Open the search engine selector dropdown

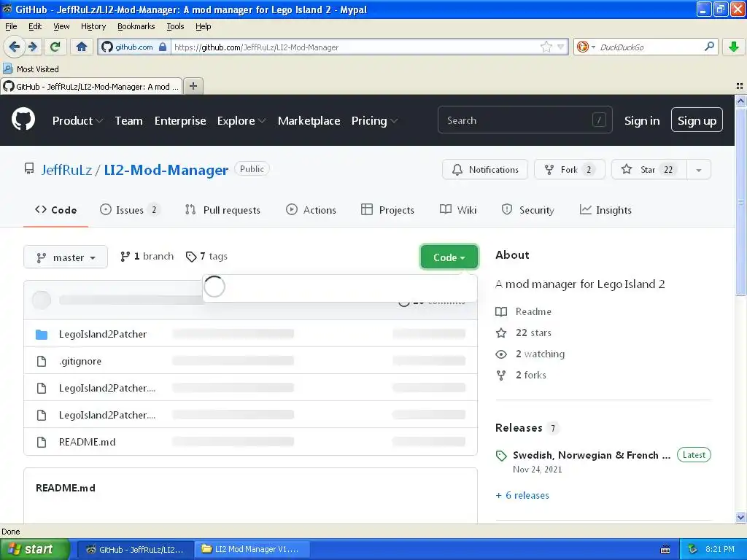click(x=586, y=47)
